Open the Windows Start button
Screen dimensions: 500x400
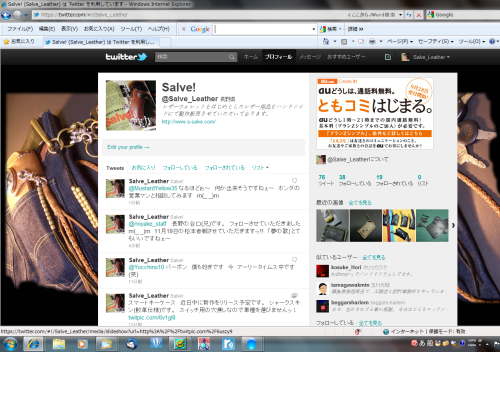pyautogui.click(x=10, y=343)
